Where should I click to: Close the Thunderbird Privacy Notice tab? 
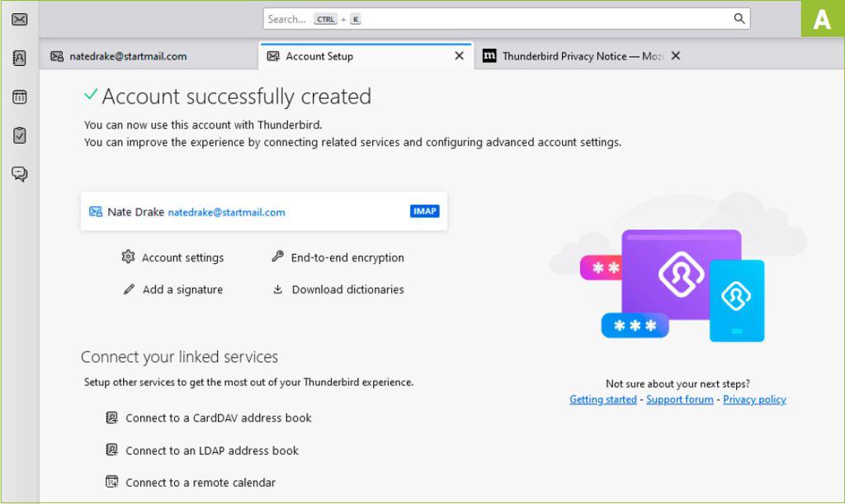676,56
